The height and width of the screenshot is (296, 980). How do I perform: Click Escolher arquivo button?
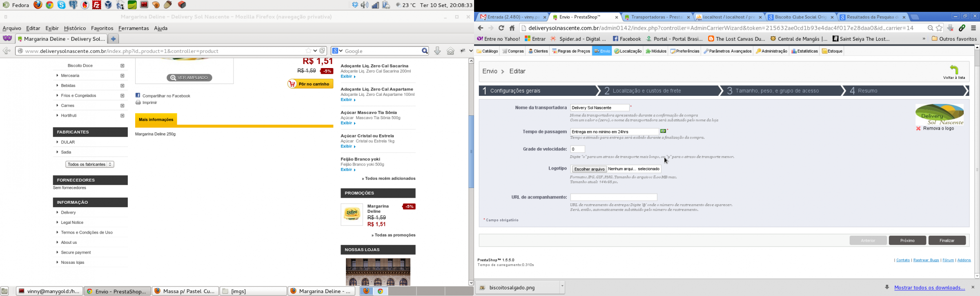589,169
